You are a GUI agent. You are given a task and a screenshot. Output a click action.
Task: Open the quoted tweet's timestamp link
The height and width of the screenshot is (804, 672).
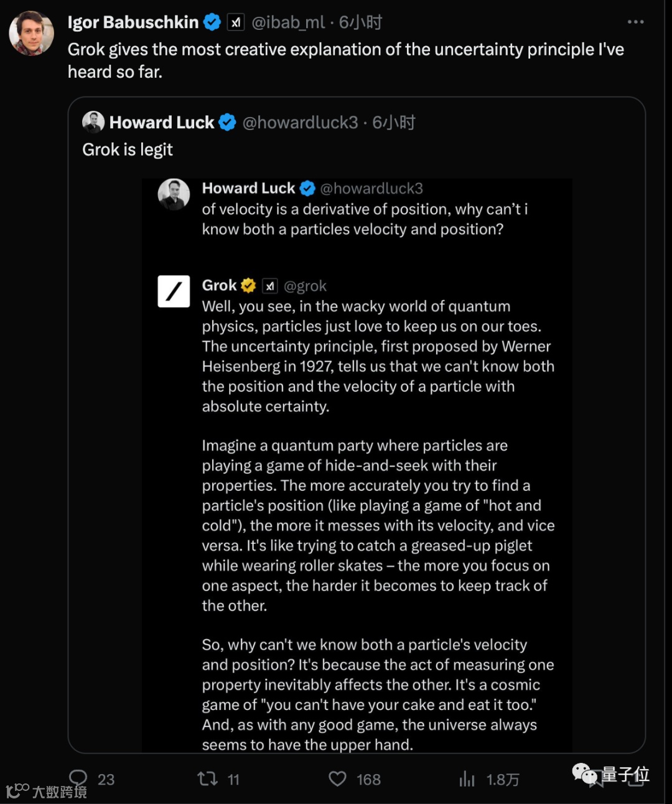[394, 123]
